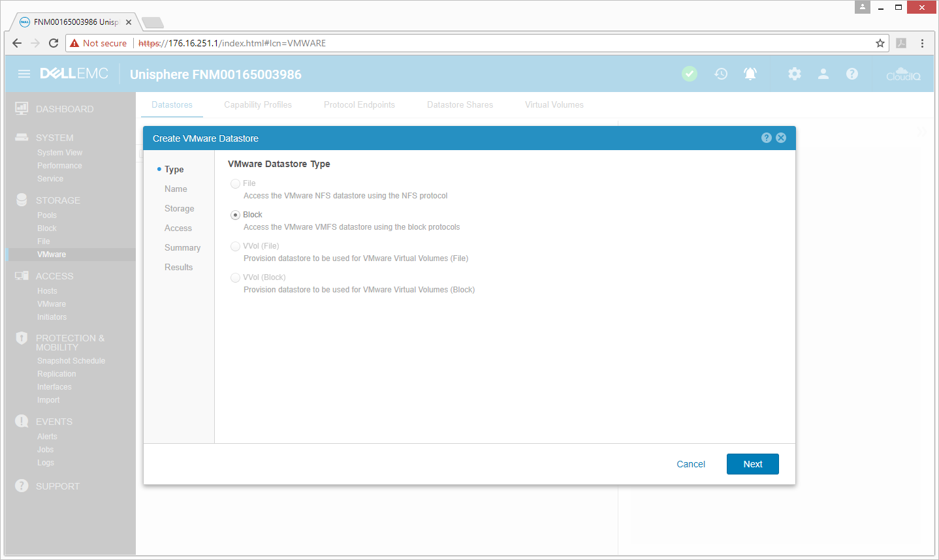Viewport: 939px width, 560px height.
Task: Open the user account icon
Action: pyautogui.click(x=823, y=74)
